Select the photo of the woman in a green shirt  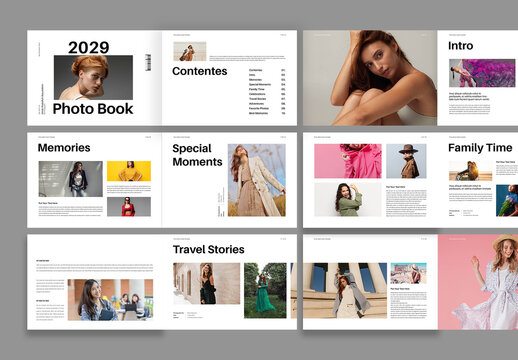(x=348, y=199)
